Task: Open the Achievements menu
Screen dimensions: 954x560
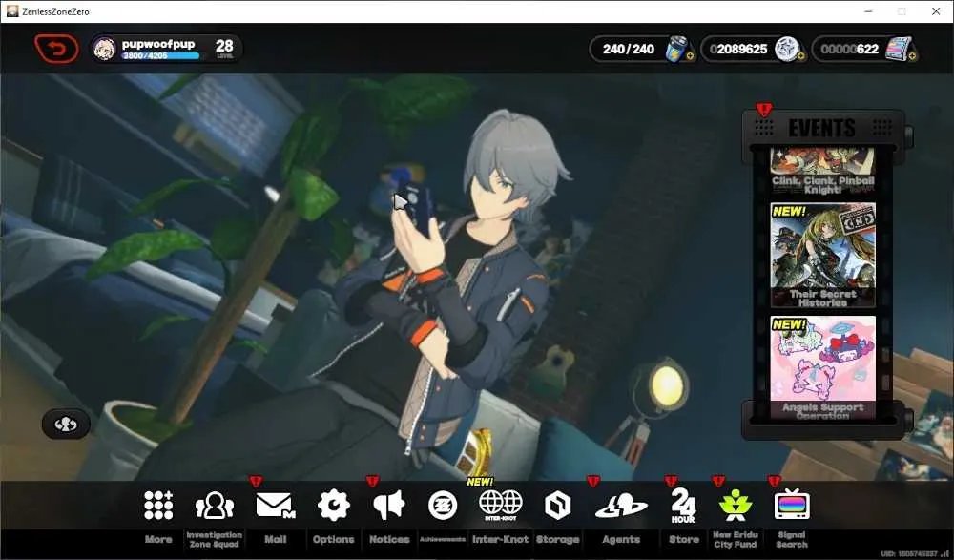Action: 443,506
